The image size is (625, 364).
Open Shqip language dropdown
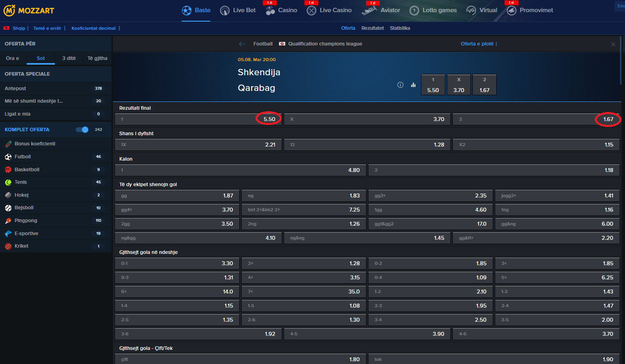pyautogui.click(x=20, y=28)
